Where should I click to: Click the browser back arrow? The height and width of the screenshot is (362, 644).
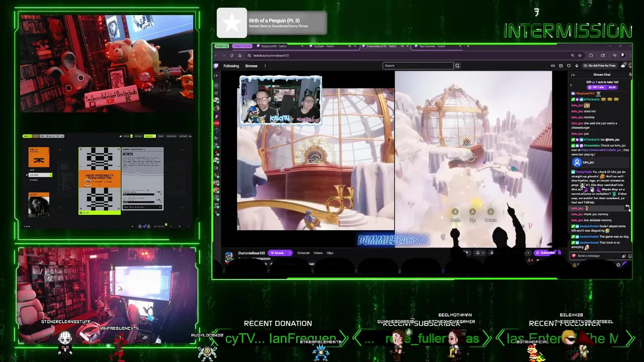tap(217, 55)
